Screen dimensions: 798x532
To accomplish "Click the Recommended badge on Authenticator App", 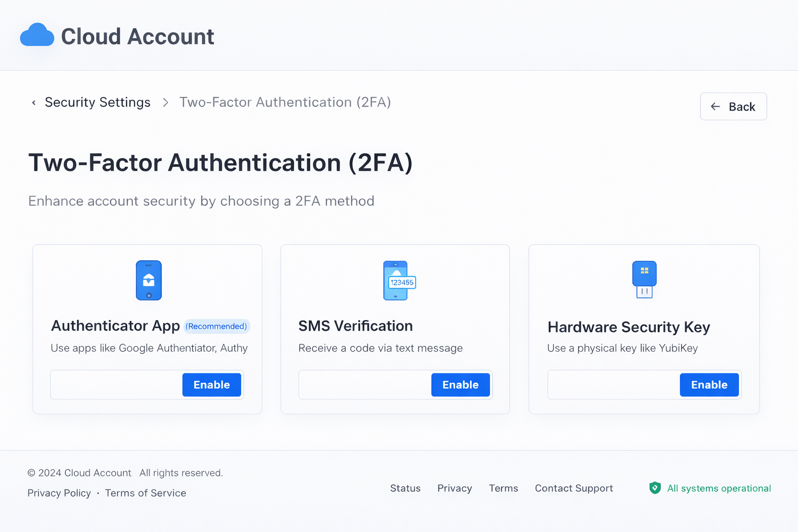I will tap(217, 326).
